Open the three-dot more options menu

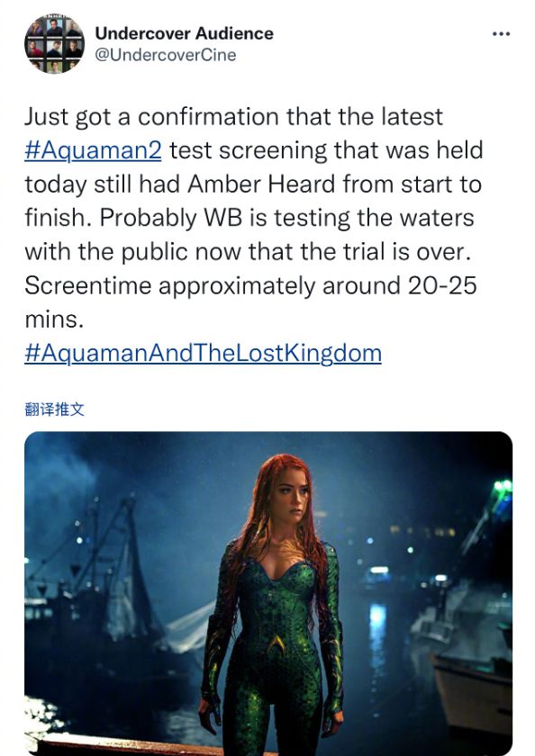[502, 34]
